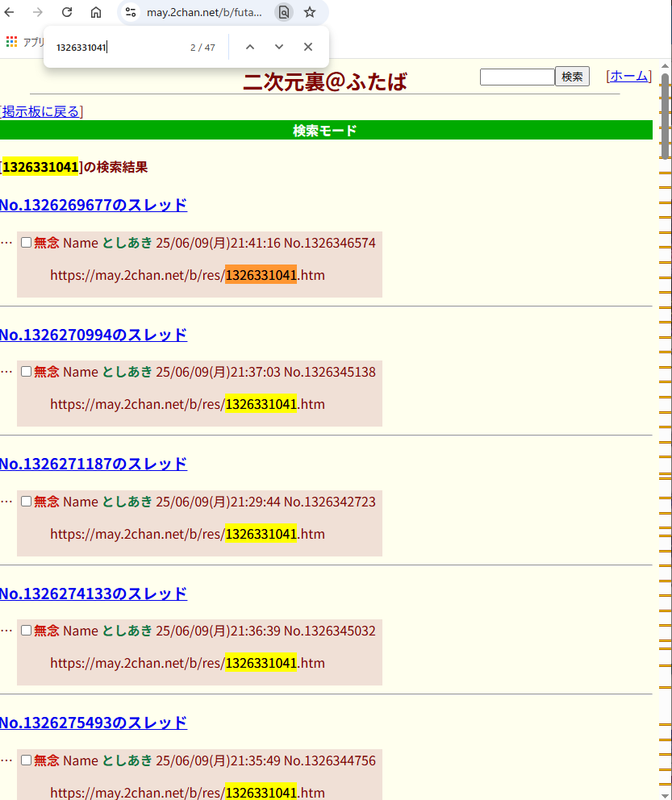Tick checkbox for post No.1326342723
This screenshot has height=800, width=672.
point(26,502)
